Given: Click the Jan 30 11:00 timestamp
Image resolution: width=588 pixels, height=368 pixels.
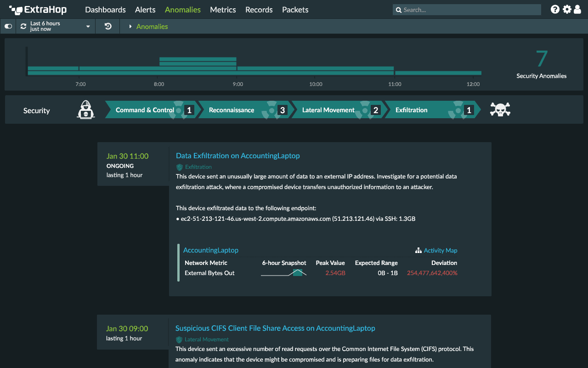Looking at the screenshot, I should click(128, 156).
